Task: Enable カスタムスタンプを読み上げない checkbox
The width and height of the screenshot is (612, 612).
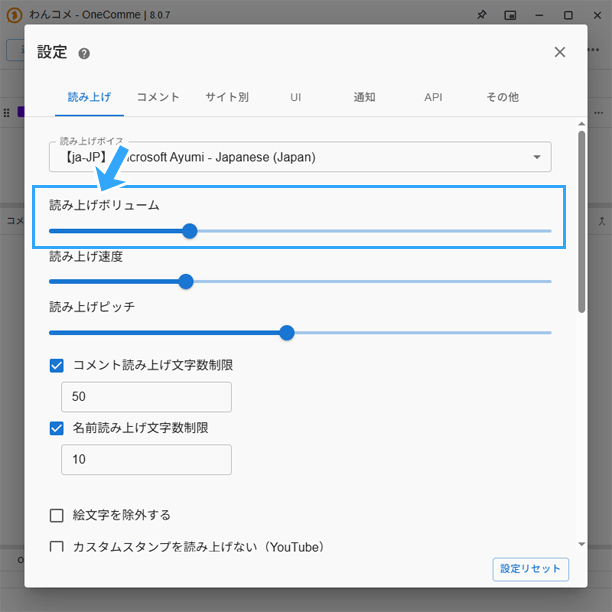Action: click(x=57, y=546)
